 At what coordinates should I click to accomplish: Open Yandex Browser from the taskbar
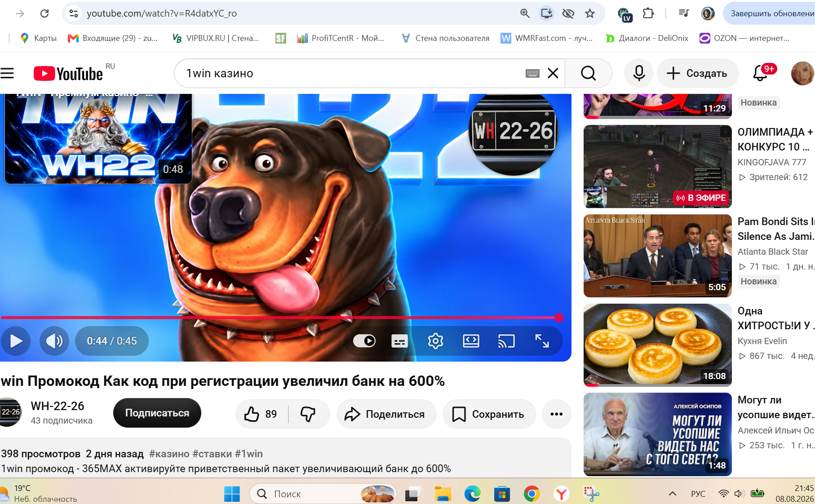[x=561, y=494]
